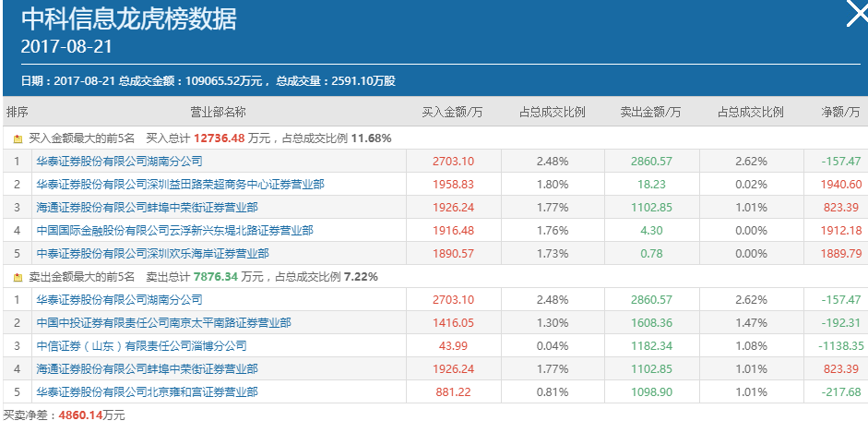The height and width of the screenshot is (421, 868).
Task: Click the sell amount 1182.34 cell
Action: tap(651, 346)
